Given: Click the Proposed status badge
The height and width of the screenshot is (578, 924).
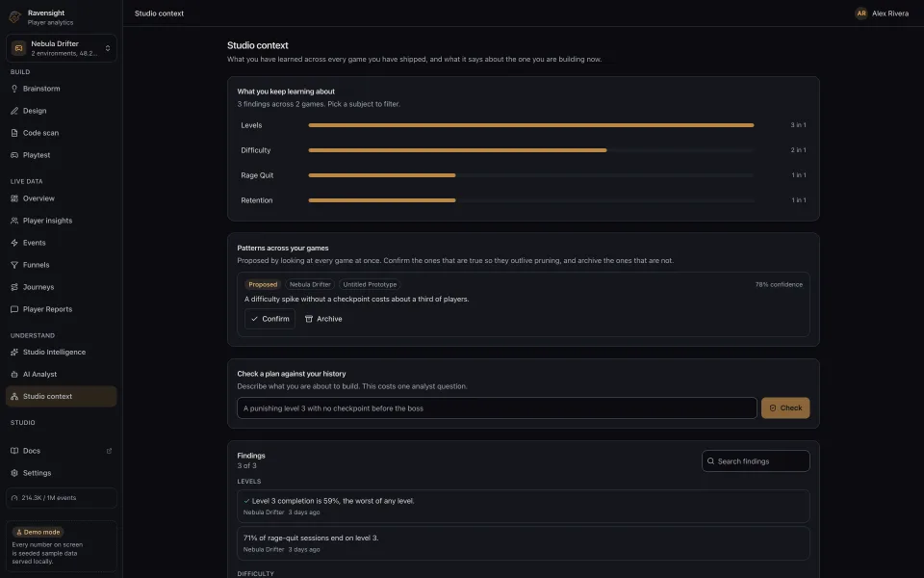Looking at the screenshot, I should (x=263, y=284).
